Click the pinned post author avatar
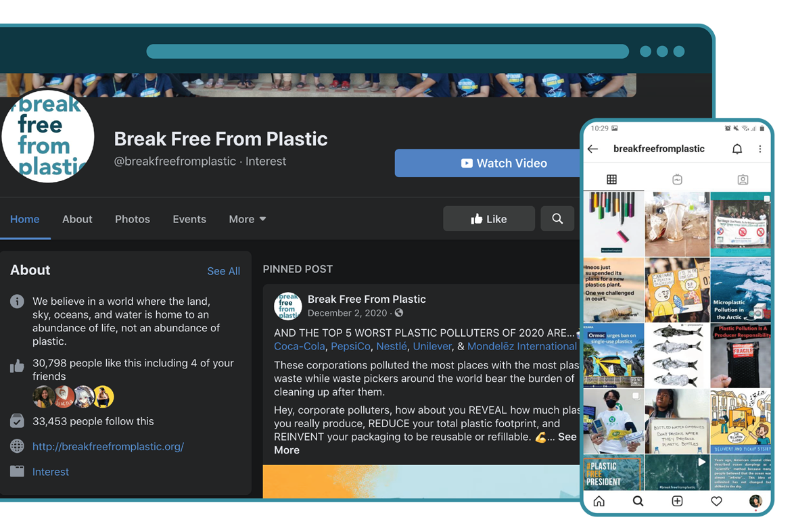Image resolution: width=794 pixels, height=532 pixels. point(287,306)
